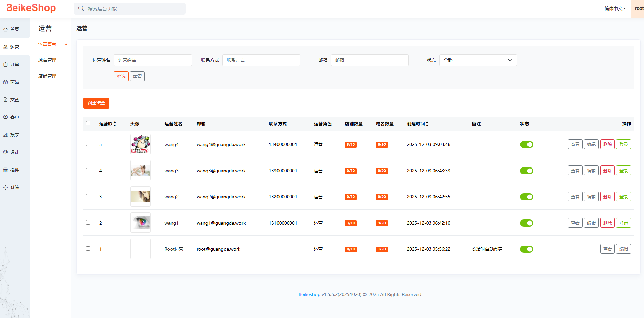
Task: Open the 域名管理 submenu item
Action: pos(47,60)
